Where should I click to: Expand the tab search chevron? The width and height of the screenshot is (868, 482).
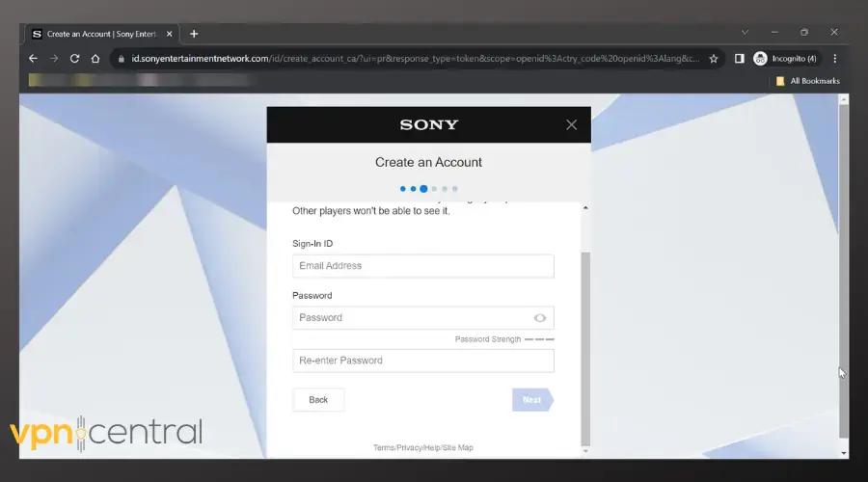click(x=745, y=33)
